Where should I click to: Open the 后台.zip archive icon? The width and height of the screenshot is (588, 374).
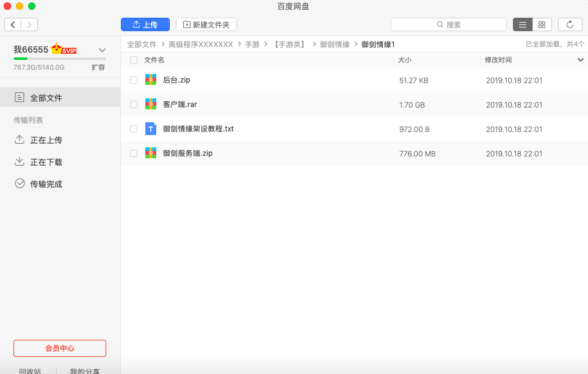[151, 79]
